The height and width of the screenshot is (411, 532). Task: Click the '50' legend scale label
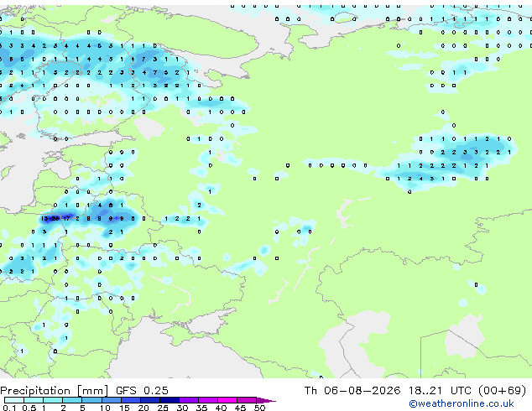point(259,408)
